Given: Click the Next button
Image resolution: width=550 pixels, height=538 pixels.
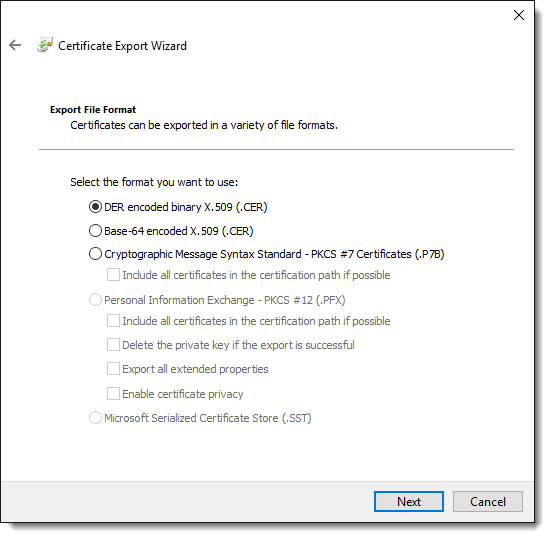Looking at the screenshot, I should pyautogui.click(x=409, y=502).
